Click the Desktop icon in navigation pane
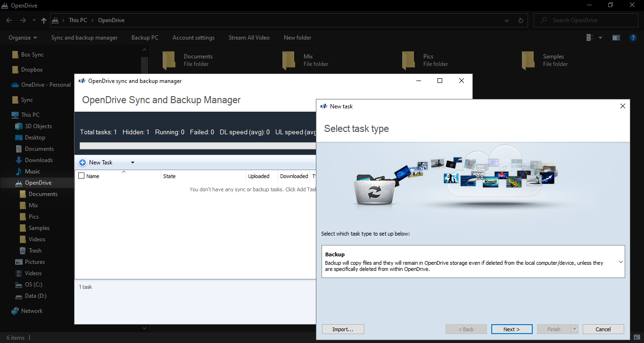This screenshot has width=644, height=343. (19, 138)
